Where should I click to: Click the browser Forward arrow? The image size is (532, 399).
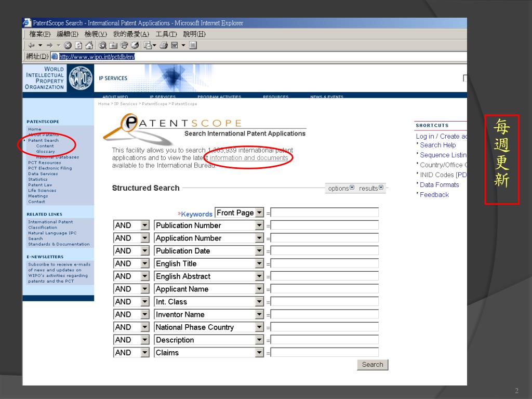[49, 45]
